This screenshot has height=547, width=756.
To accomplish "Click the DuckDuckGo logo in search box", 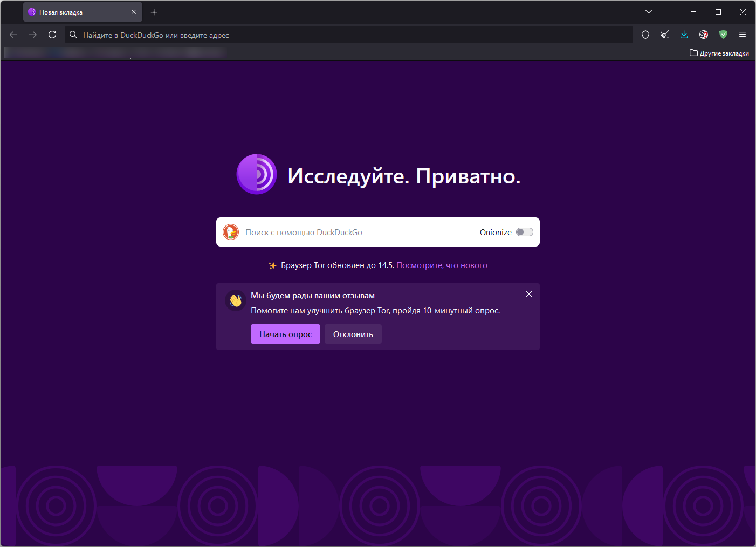I will (x=231, y=232).
